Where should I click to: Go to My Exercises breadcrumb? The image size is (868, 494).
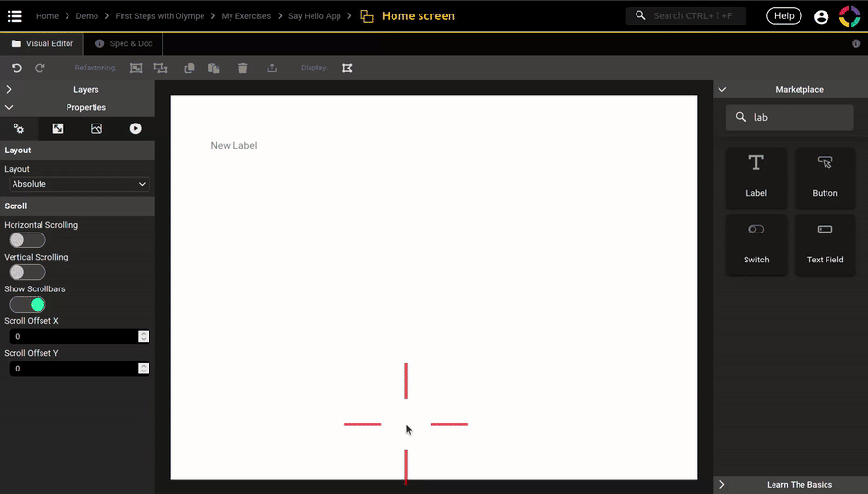tap(245, 16)
